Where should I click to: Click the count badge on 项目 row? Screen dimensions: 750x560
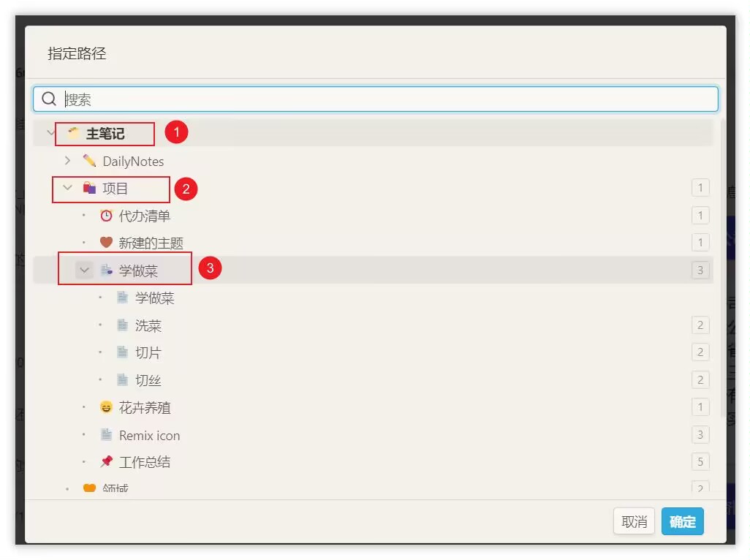(700, 188)
